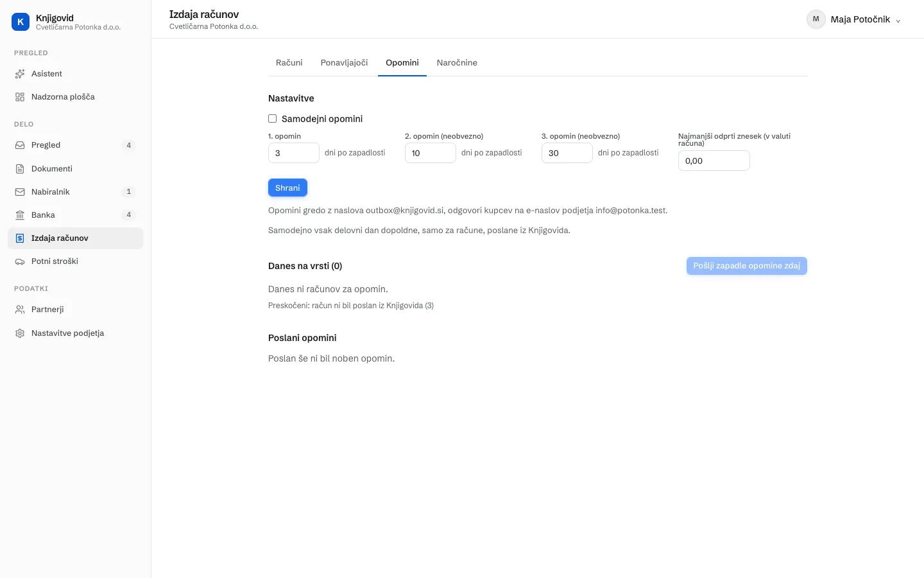Screen dimensions: 924x578
Task: Open Asistent in the sidebar
Action: (76, 74)
